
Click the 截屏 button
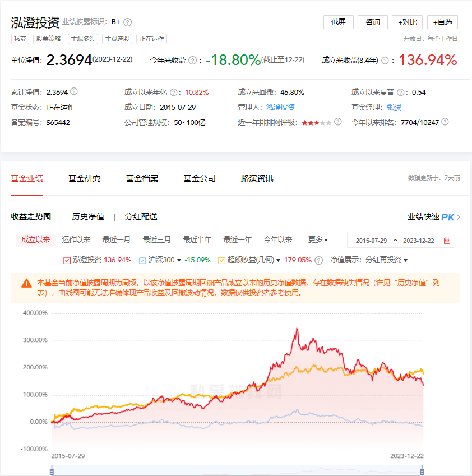339,22
